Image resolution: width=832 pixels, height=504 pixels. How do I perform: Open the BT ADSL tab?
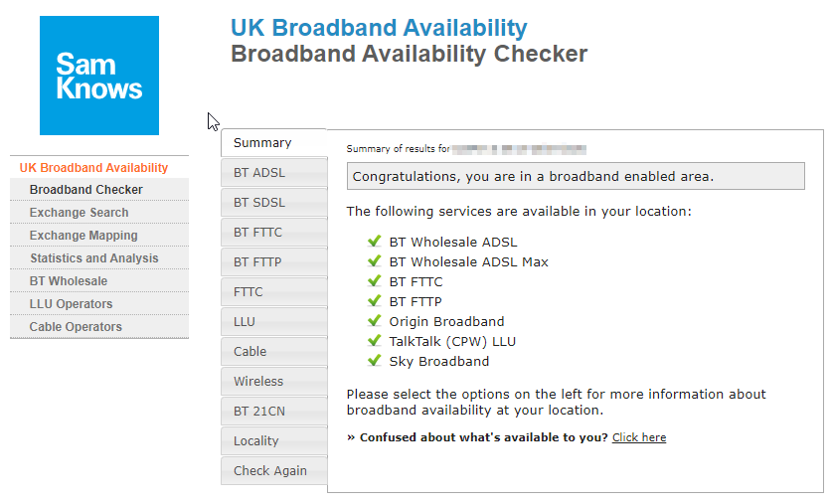click(273, 173)
